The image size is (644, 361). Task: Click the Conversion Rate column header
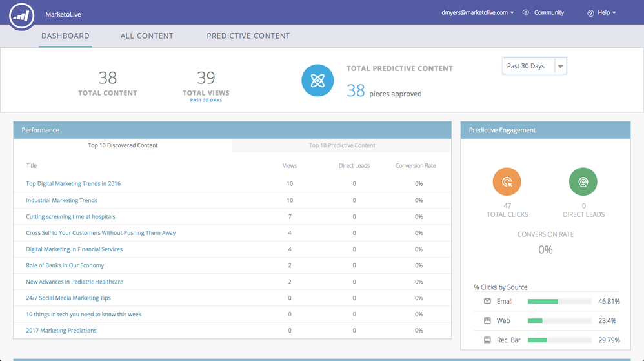416,166
